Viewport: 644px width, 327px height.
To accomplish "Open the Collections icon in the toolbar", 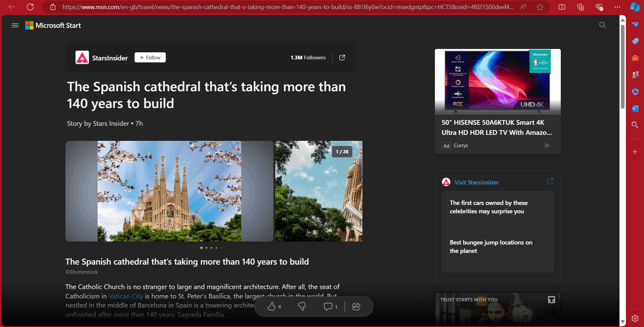I will click(x=581, y=7).
